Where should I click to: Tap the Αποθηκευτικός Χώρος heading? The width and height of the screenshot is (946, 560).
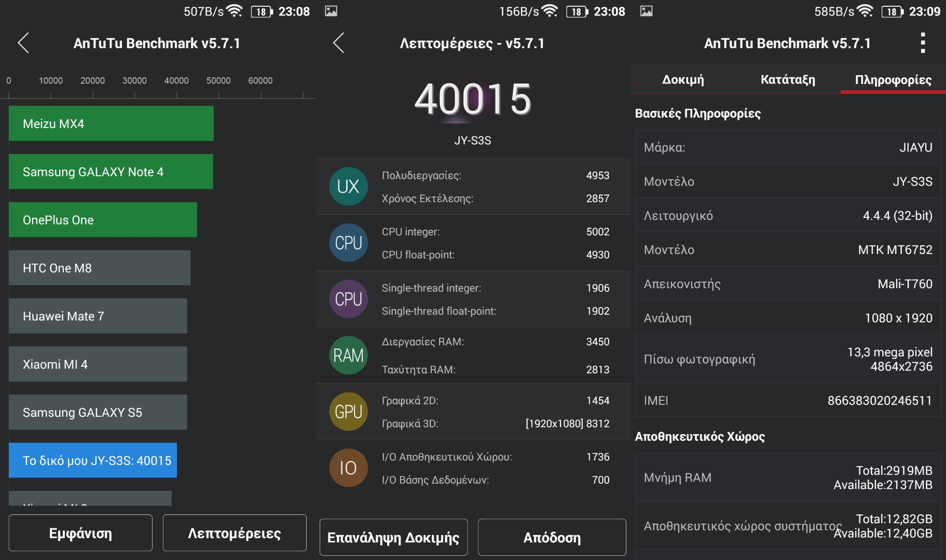pos(700,437)
